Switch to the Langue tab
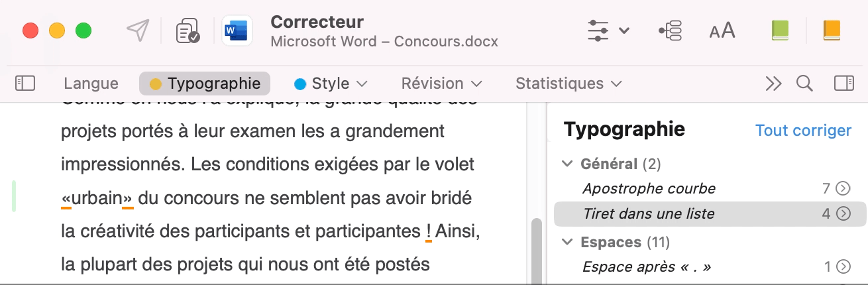The image size is (868, 285). tap(91, 84)
